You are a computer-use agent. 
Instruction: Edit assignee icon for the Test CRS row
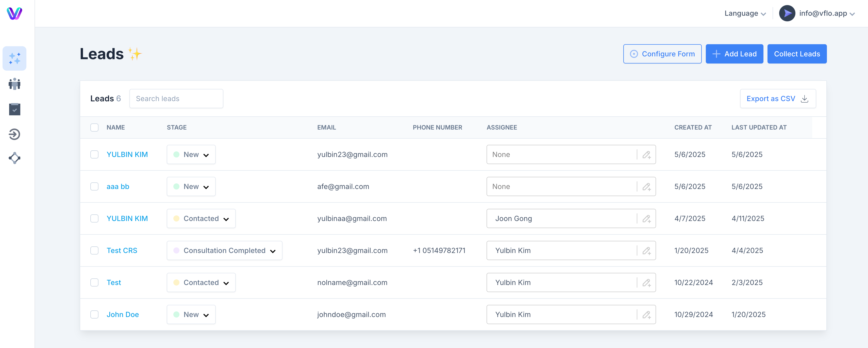pos(647,250)
